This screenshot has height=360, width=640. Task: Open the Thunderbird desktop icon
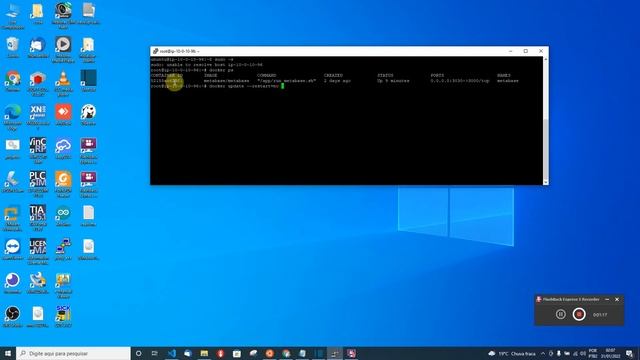(x=38, y=47)
